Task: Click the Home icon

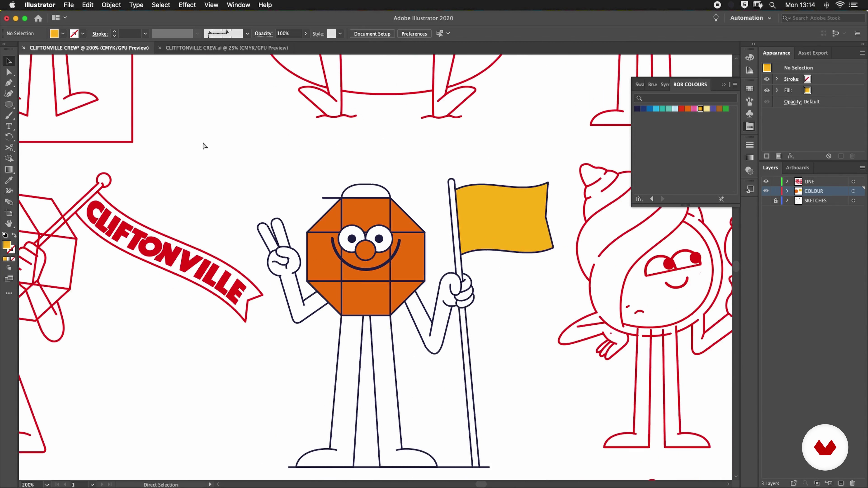Action: [38, 18]
